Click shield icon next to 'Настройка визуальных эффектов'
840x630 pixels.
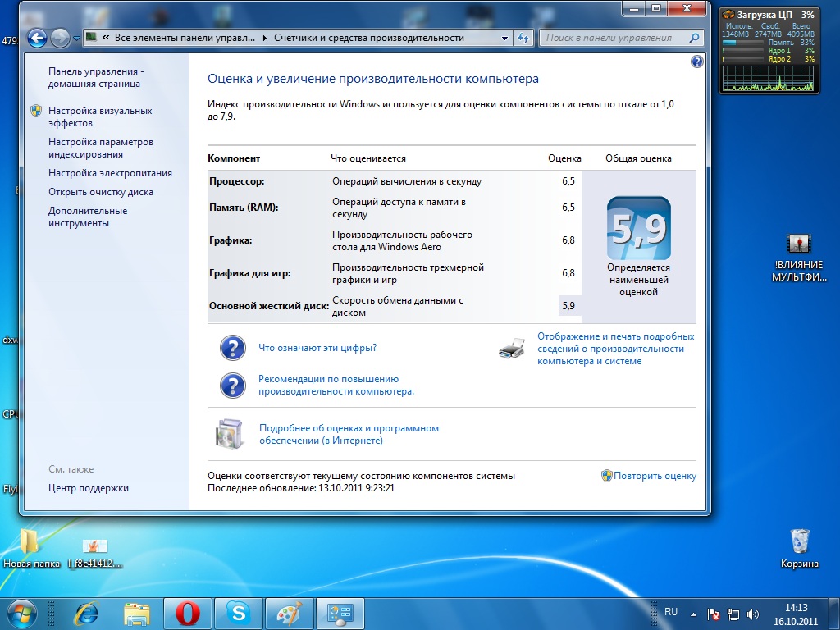[x=36, y=111]
